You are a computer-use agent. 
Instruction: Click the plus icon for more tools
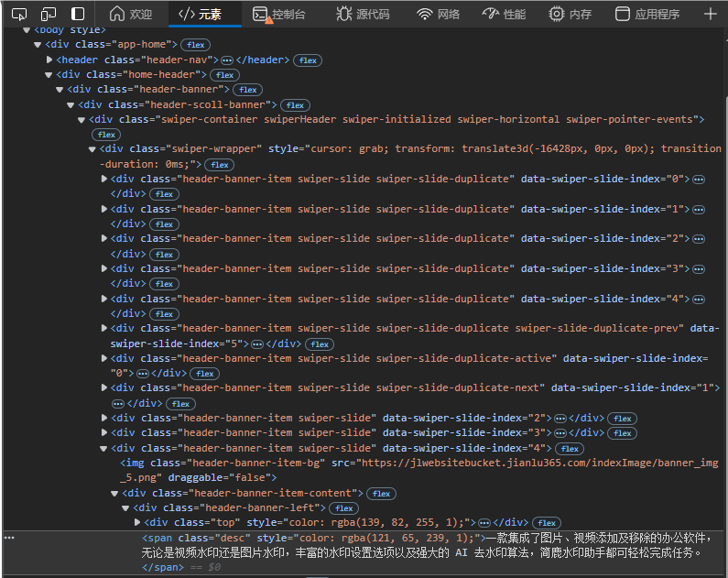[711, 14]
